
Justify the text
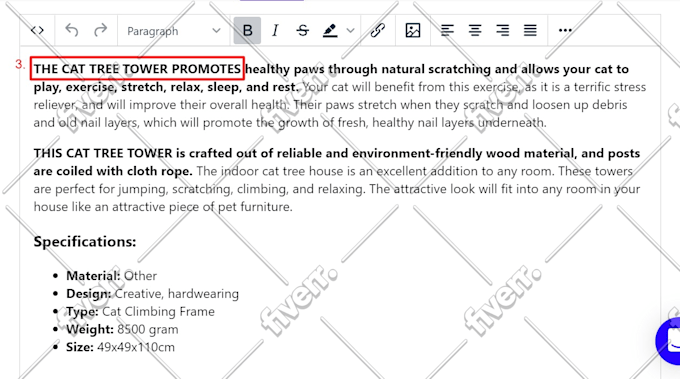(x=530, y=30)
